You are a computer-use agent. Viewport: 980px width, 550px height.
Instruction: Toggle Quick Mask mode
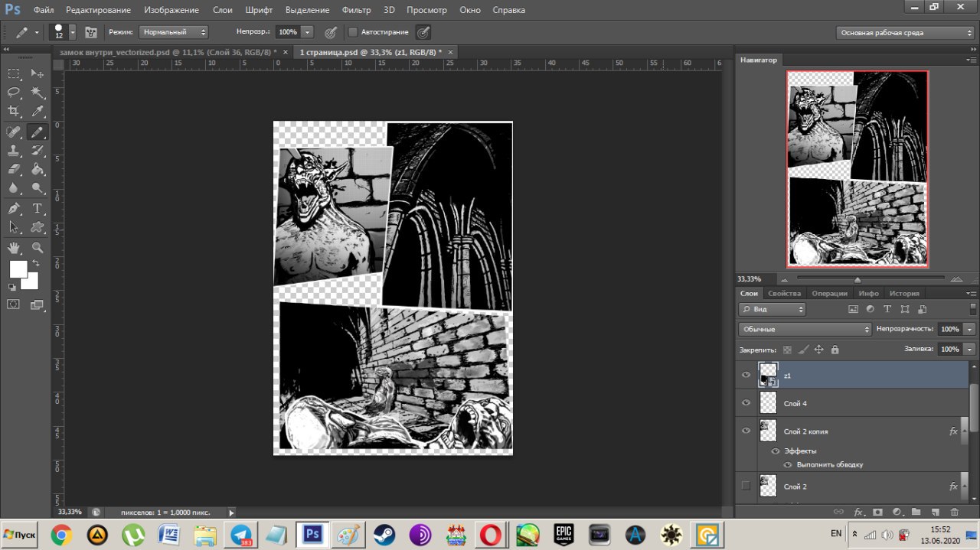click(x=14, y=304)
